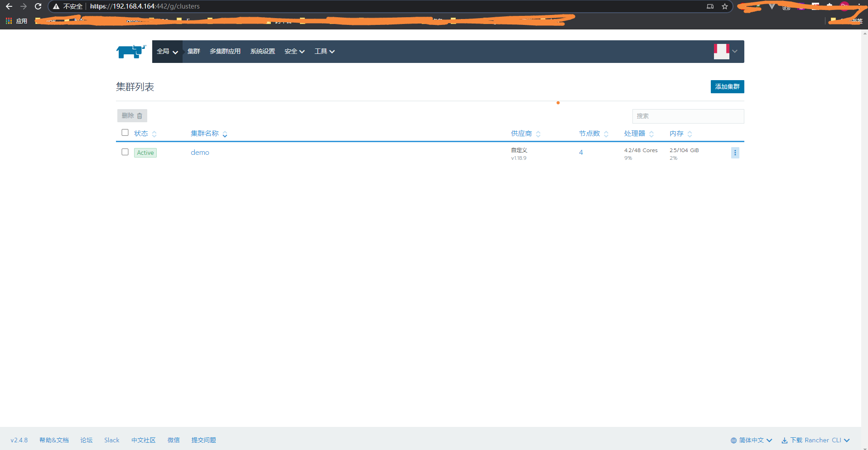868x450 pixels.
Task: Click the globe language icon
Action: [x=733, y=440]
